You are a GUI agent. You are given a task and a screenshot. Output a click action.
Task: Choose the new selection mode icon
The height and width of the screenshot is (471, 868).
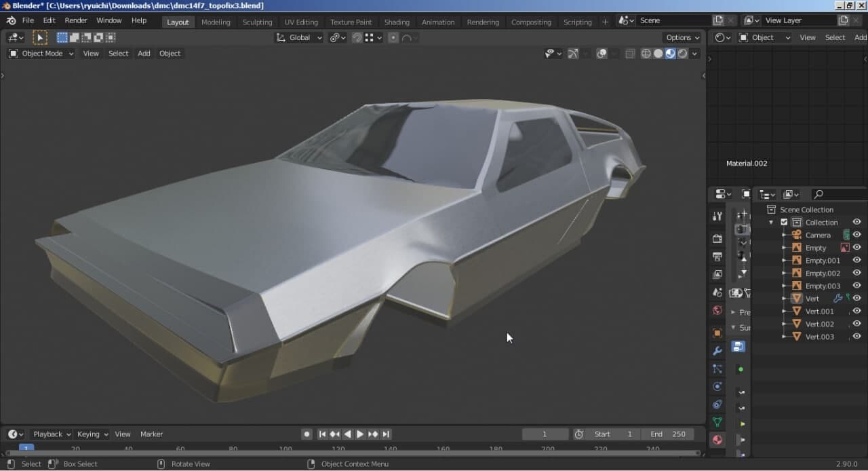pos(62,38)
